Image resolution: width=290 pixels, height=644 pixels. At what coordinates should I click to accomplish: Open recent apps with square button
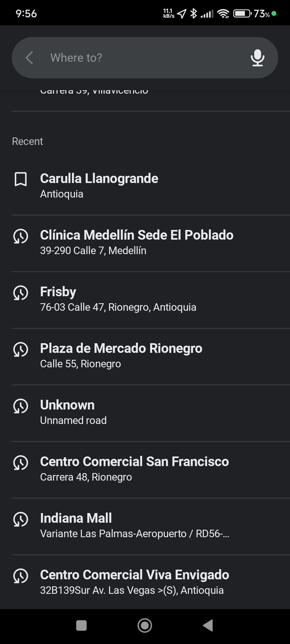81,625
